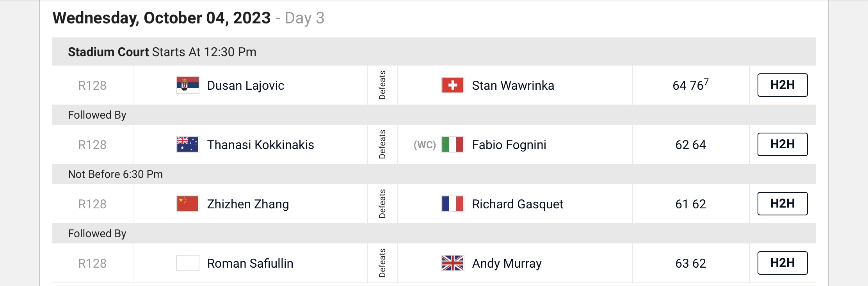The height and width of the screenshot is (286, 868).
Task: Open H2H for Zhang vs Gasquet
Action: [x=783, y=204]
